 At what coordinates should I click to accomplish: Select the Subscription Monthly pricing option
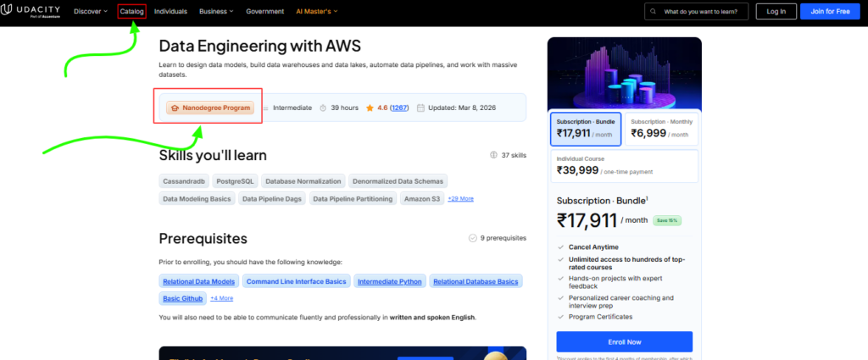pyautogui.click(x=662, y=129)
